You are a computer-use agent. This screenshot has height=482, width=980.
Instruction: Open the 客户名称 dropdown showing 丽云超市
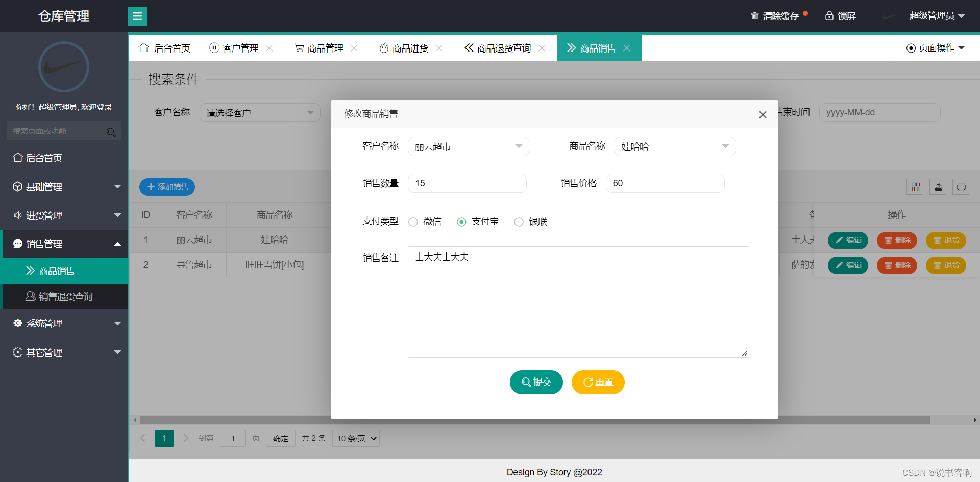[468, 146]
